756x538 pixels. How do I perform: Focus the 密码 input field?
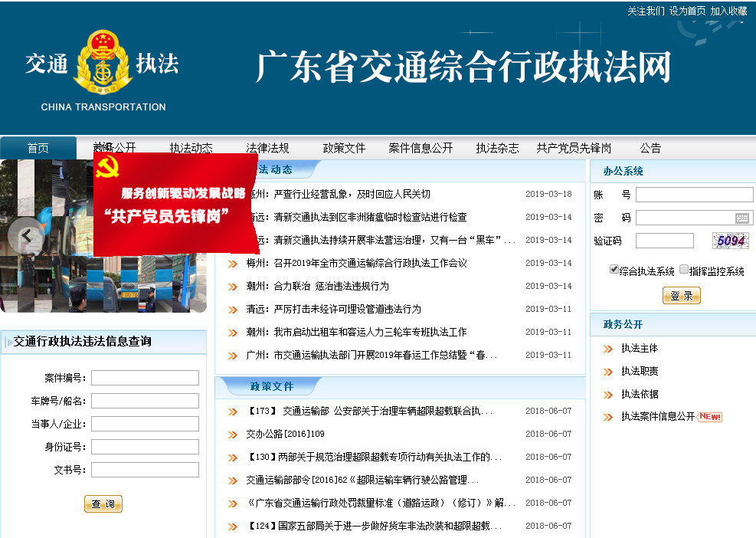(694, 218)
